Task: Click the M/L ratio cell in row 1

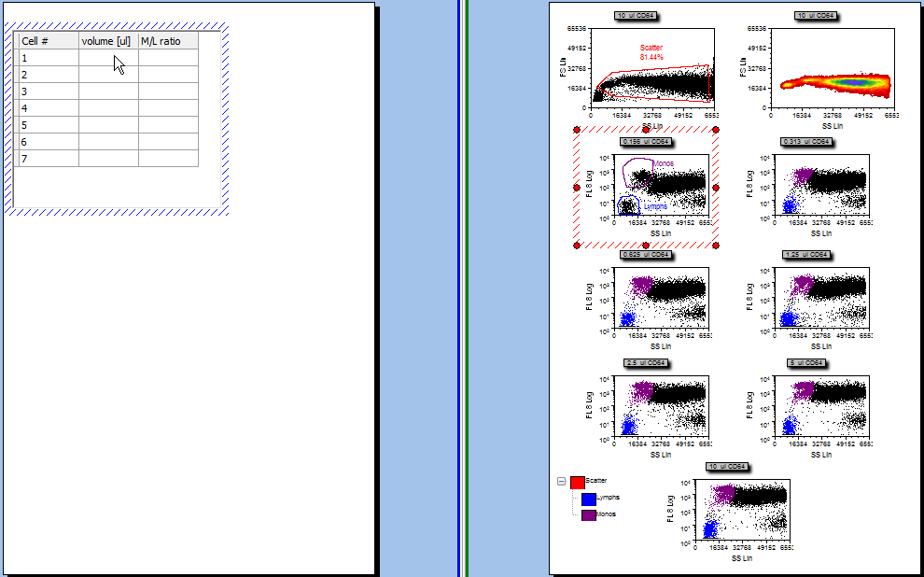Action: [x=168, y=58]
